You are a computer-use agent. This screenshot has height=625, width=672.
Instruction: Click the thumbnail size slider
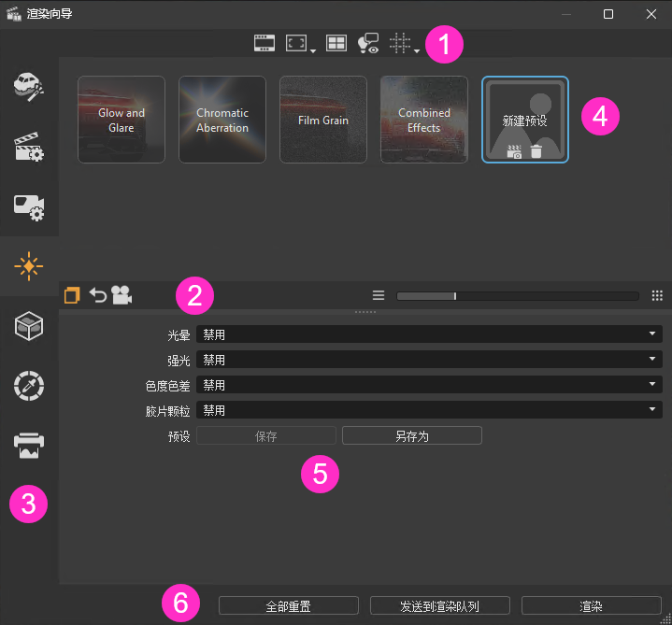click(x=518, y=296)
